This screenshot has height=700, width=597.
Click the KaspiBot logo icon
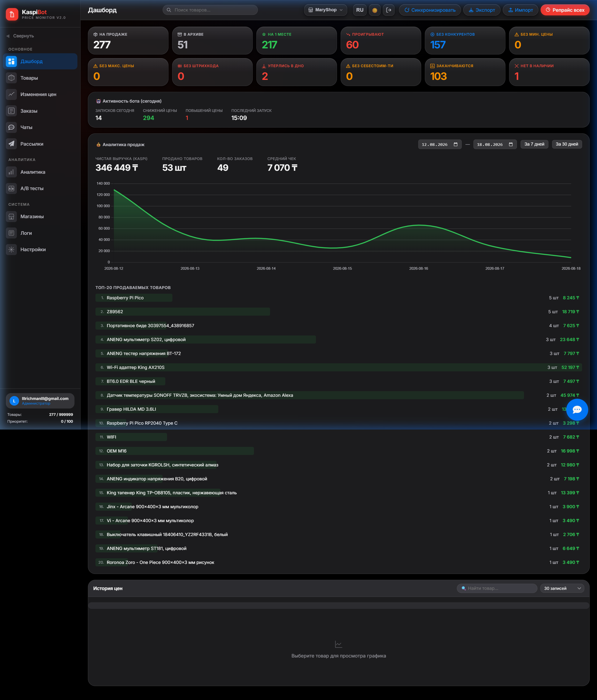tap(12, 14)
